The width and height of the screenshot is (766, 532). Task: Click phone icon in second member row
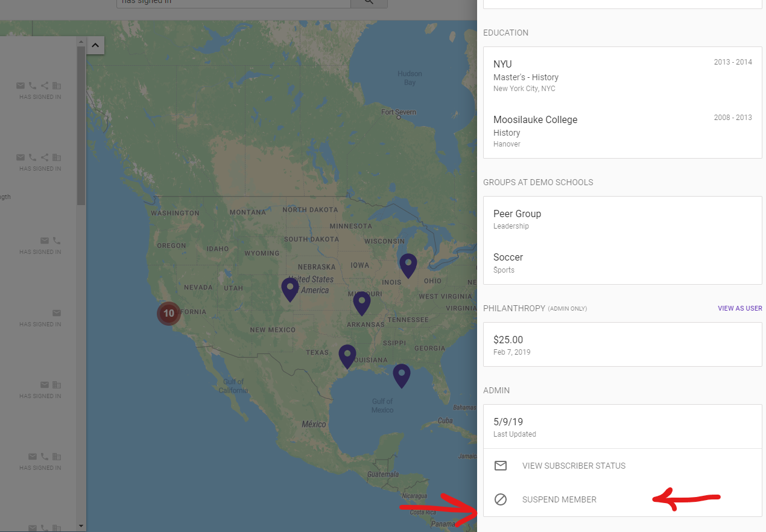click(33, 157)
